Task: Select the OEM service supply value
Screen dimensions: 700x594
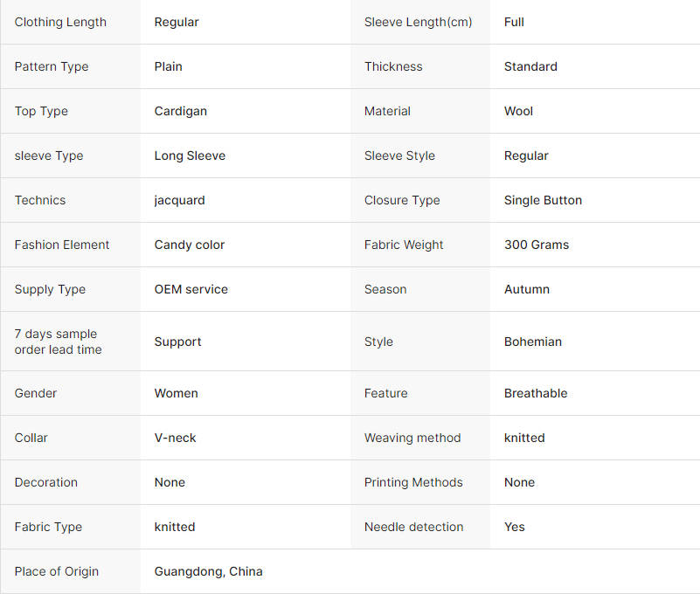Action: [191, 290]
